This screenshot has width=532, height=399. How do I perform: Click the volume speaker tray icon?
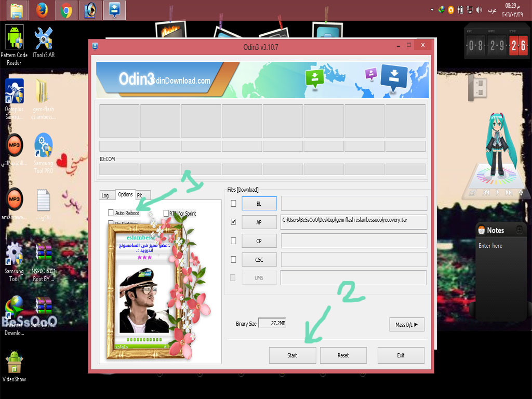[479, 10]
